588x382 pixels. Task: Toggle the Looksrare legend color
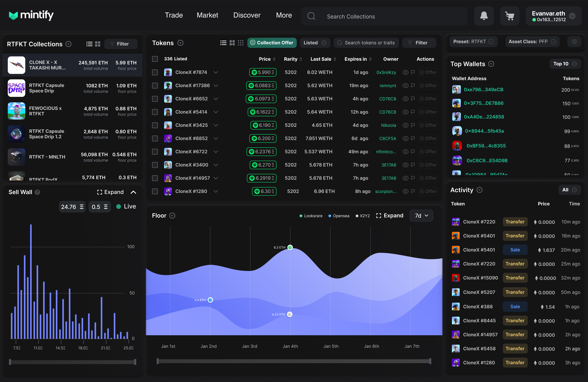click(x=301, y=216)
